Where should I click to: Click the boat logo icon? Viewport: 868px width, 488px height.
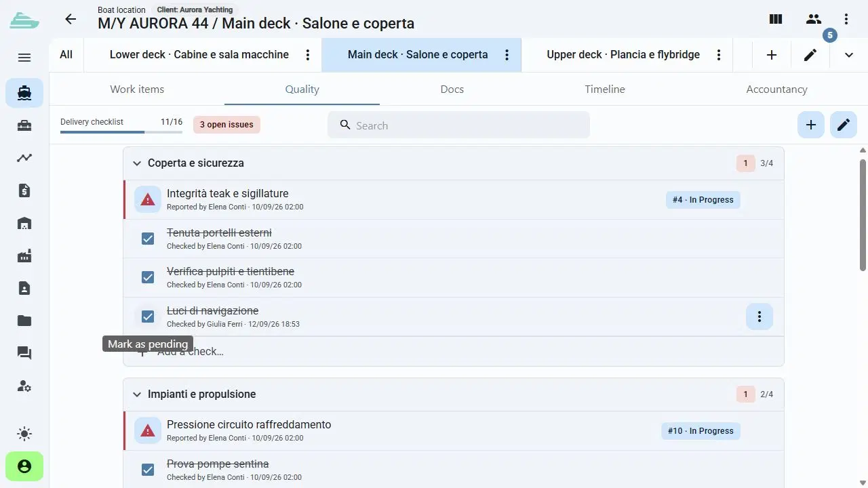[x=24, y=20]
